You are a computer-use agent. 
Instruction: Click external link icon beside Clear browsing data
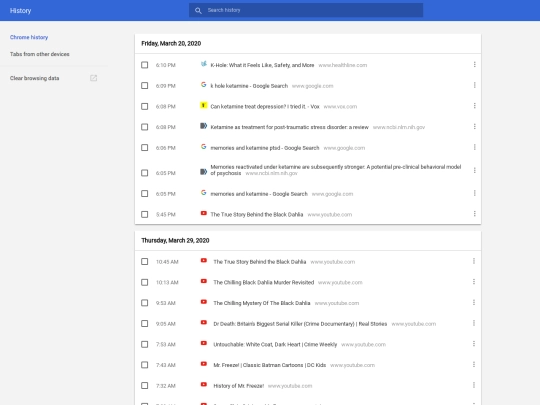coord(93,78)
